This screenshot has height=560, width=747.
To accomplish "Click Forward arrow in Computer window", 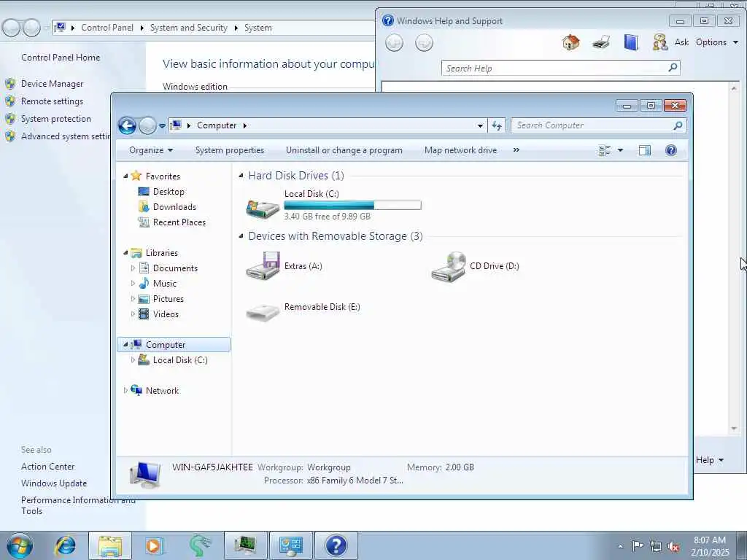I will (x=147, y=125).
